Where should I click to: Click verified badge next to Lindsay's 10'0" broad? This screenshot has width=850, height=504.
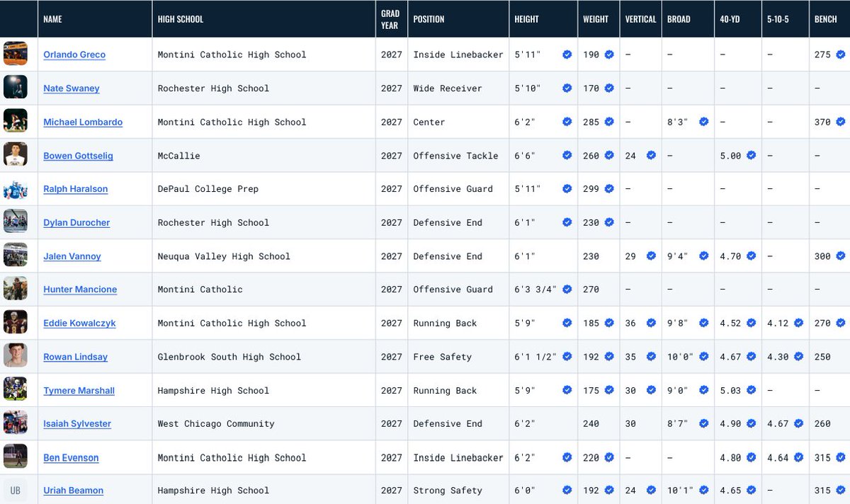pyautogui.click(x=704, y=357)
